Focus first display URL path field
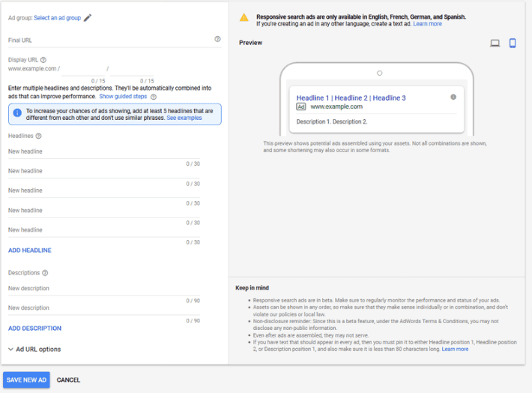 click(x=83, y=69)
